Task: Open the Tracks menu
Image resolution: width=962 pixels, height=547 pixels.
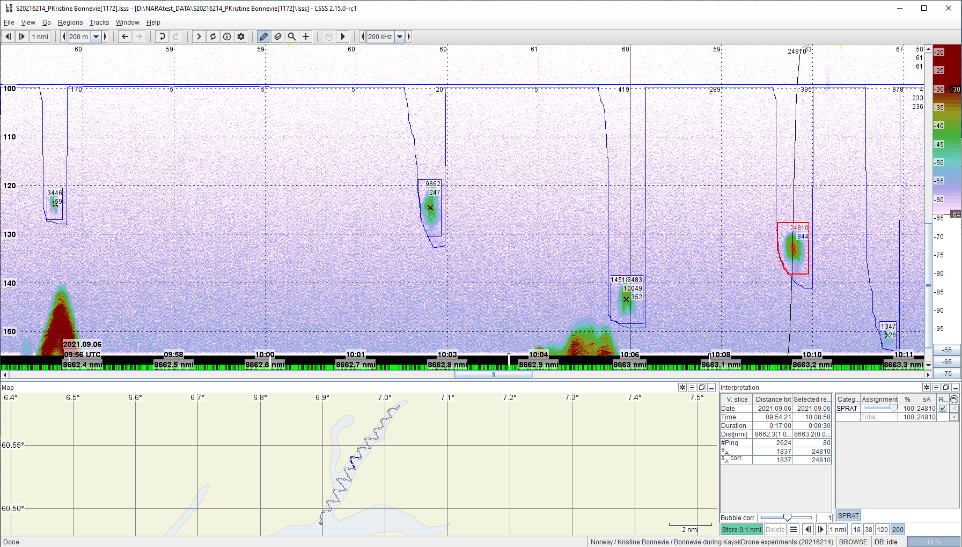Action: click(x=99, y=21)
